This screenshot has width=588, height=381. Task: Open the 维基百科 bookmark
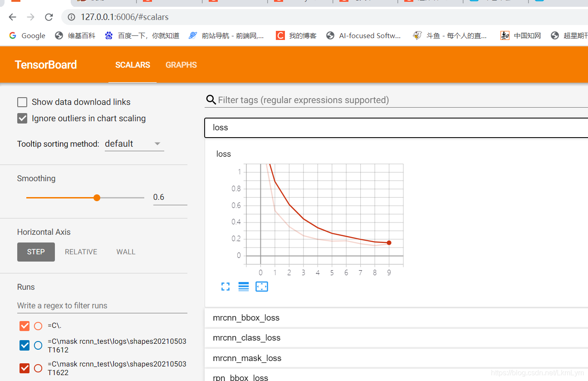tap(75, 35)
